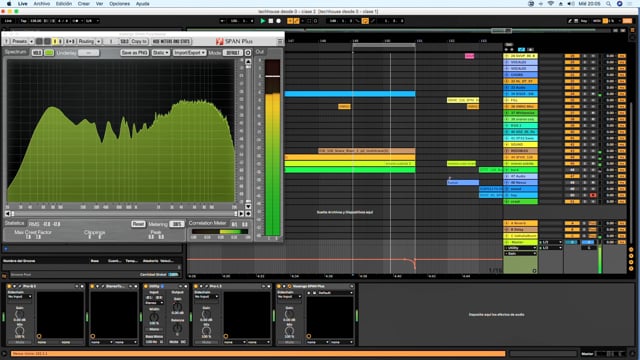Screen dimensions: 640x360
Task: Click the stop button in transport
Action: pyautogui.click(x=271, y=21)
